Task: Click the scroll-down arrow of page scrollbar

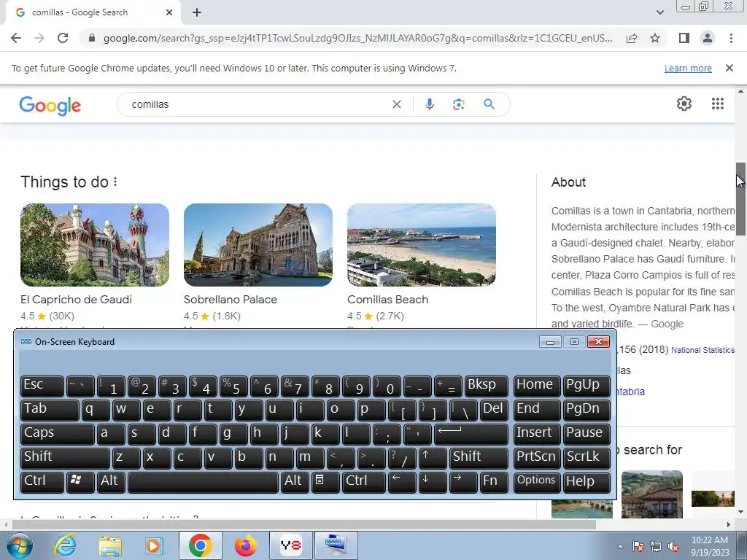Action: pyautogui.click(x=740, y=512)
